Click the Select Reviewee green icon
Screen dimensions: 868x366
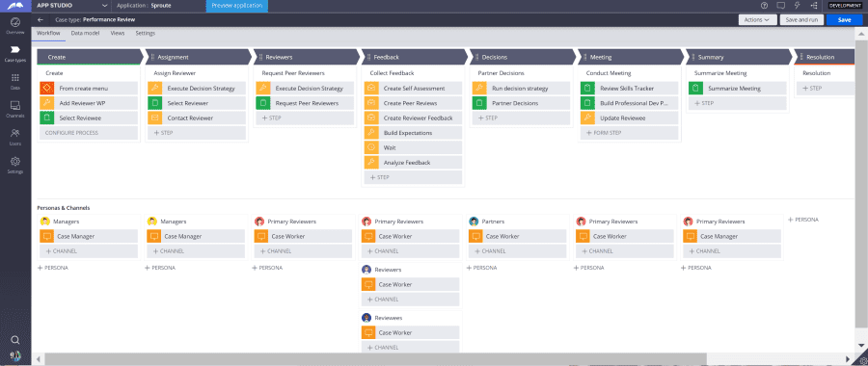point(46,118)
